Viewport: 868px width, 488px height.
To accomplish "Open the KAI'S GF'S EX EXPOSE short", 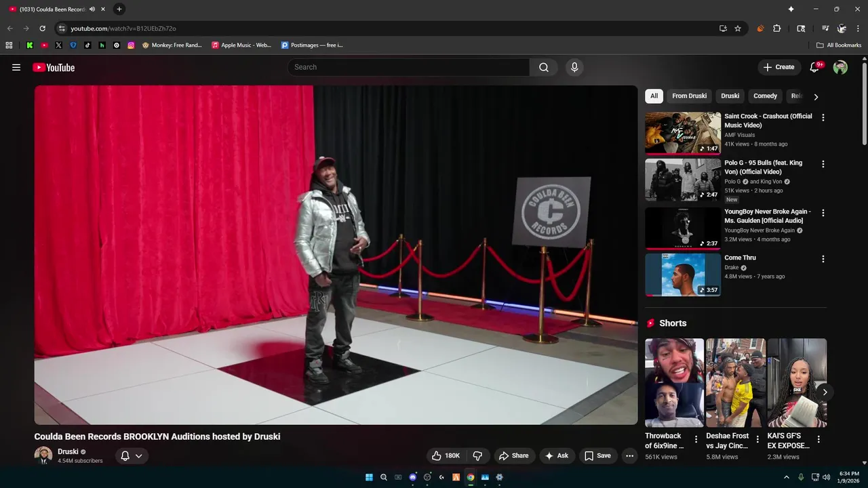I will tap(797, 383).
